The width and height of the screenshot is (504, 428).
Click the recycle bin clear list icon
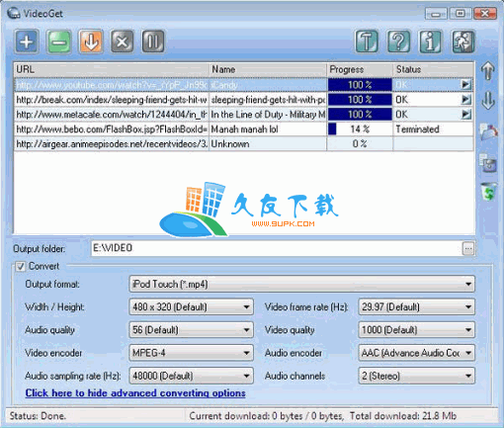click(488, 192)
